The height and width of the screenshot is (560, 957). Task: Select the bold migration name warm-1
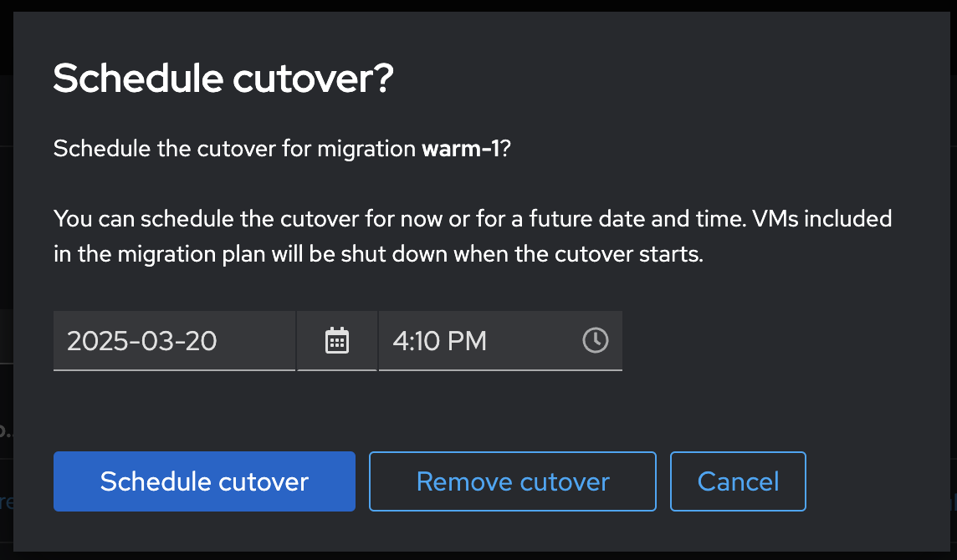460,150
